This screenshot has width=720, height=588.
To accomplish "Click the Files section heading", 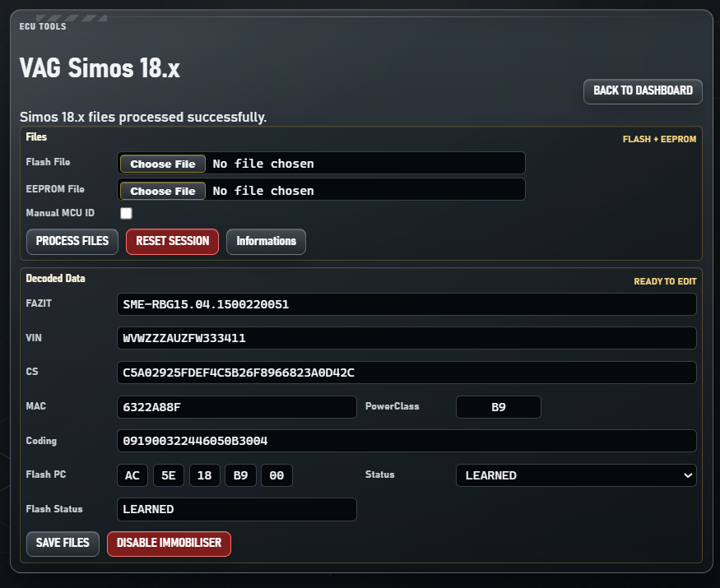I will point(36,137).
